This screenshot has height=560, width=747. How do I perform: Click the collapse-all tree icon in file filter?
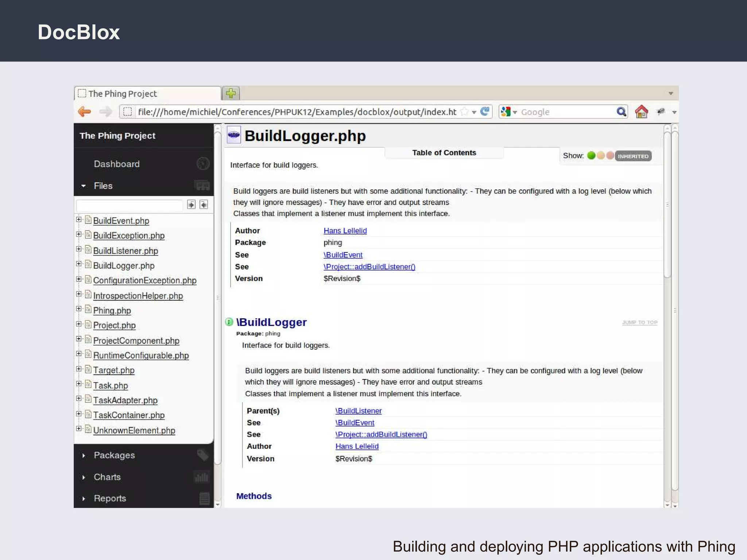(204, 205)
